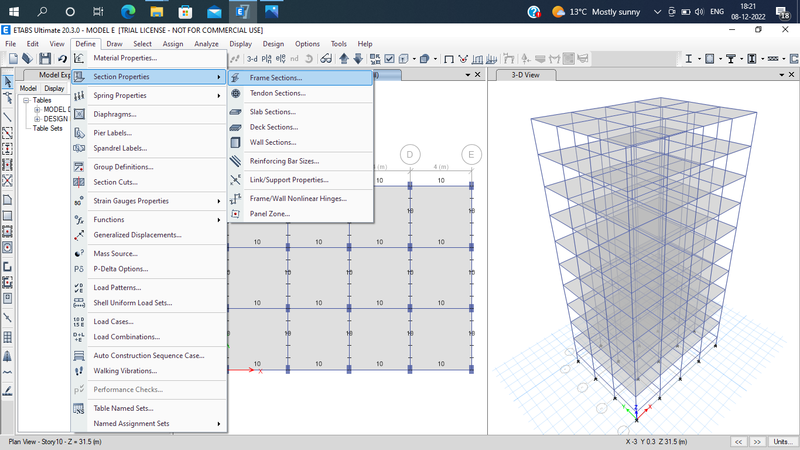Image resolution: width=800 pixels, height=450 pixels.
Task: Collapse the Tables tree node
Action: coord(26,101)
